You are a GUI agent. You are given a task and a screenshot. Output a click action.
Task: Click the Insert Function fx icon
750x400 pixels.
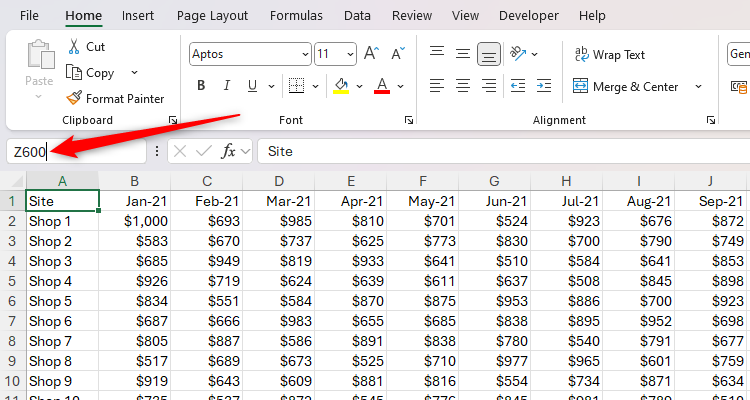228,151
